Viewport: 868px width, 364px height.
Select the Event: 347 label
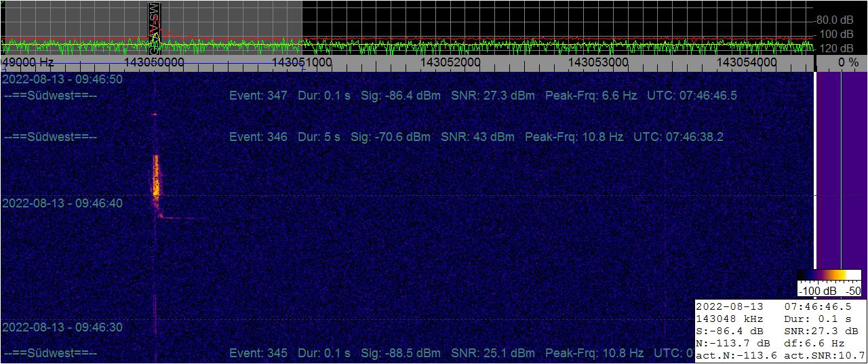258,96
